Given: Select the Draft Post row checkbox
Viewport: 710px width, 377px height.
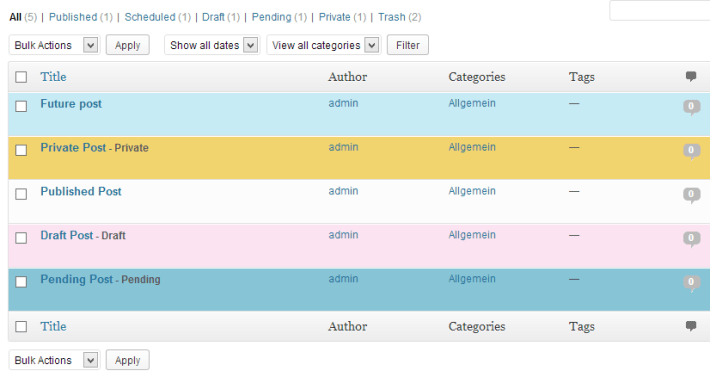Looking at the screenshot, I should click(x=21, y=238).
